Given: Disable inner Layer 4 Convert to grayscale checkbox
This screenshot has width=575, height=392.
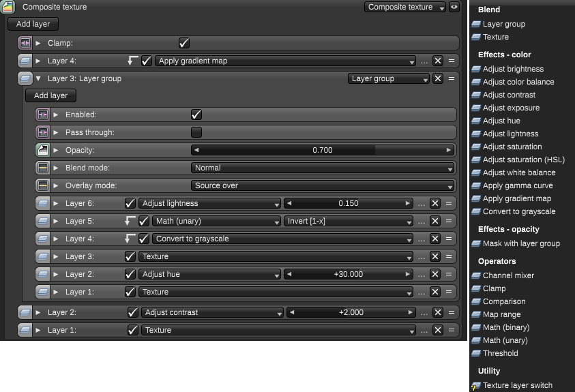Looking at the screenshot, I should click(144, 239).
